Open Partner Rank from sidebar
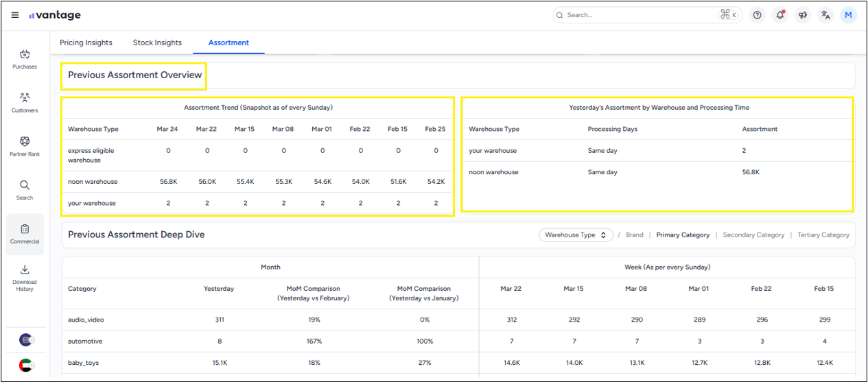Viewport: 868px width, 382px height. tap(25, 146)
